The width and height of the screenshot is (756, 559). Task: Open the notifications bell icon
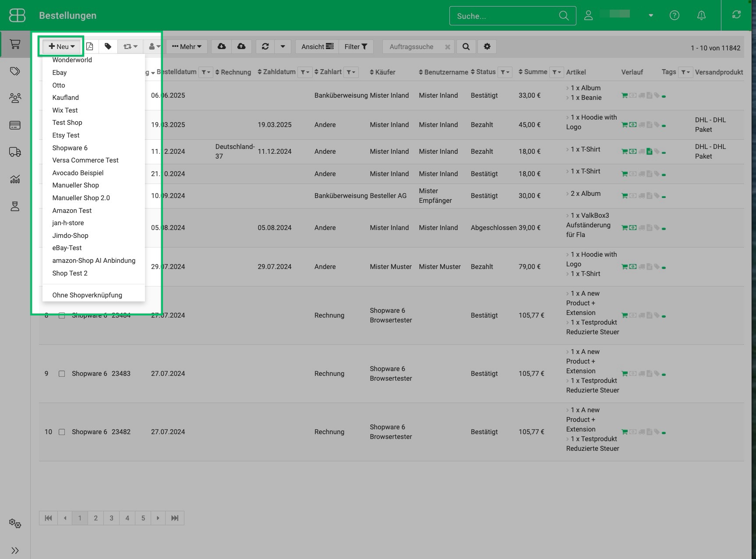(701, 15)
